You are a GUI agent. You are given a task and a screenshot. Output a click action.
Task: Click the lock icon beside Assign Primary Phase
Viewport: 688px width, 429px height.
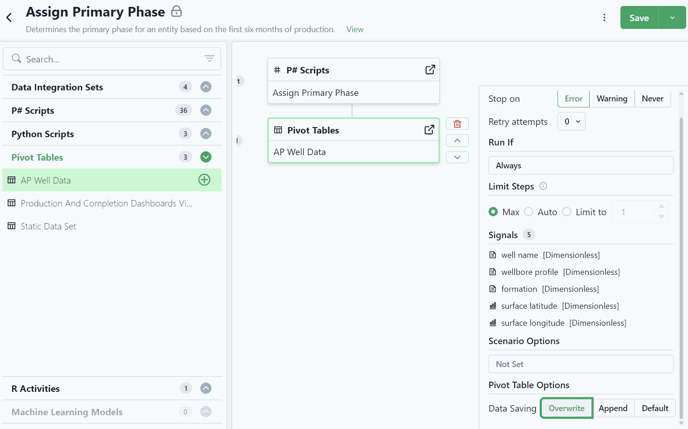176,11
